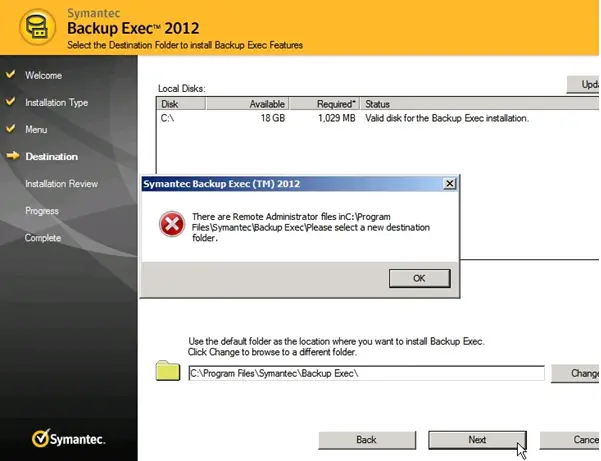Click the Cancel button
The height and width of the screenshot is (461, 601).
(570, 440)
